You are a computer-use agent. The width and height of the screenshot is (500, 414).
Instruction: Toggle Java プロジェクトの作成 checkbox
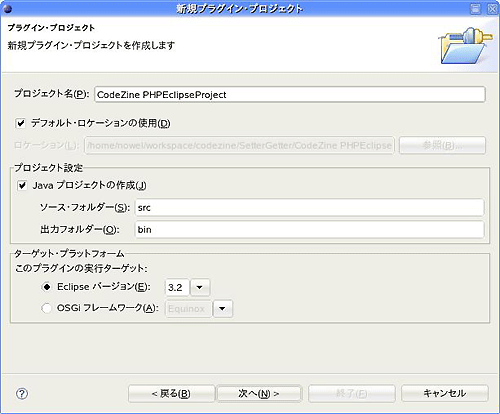[x=22, y=185]
